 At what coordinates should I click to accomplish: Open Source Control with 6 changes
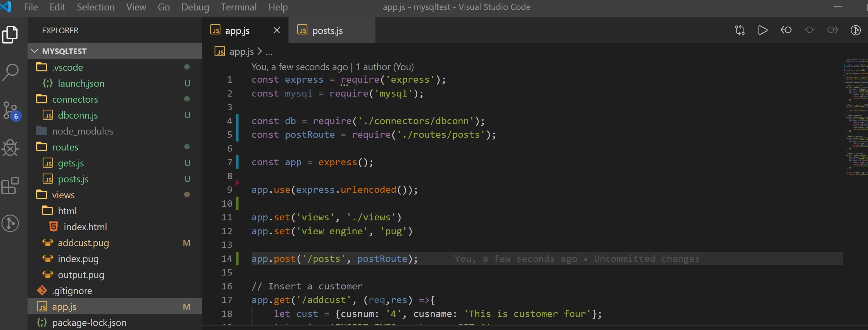click(x=11, y=110)
